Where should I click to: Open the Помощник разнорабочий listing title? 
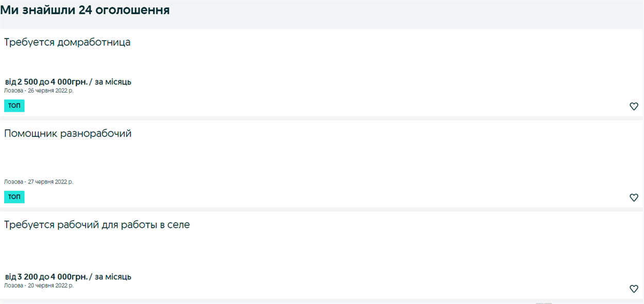tap(67, 134)
